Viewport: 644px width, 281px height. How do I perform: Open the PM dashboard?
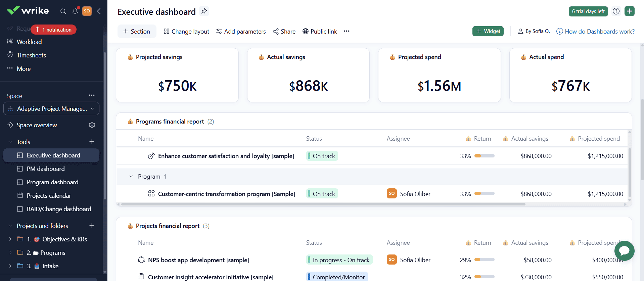coord(46,169)
